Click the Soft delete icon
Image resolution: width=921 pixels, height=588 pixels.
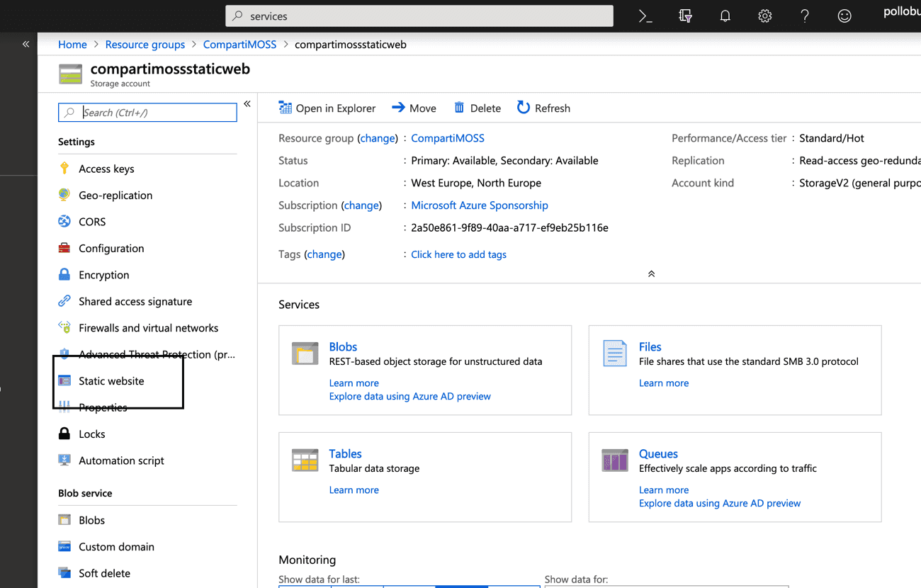(x=64, y=573)
